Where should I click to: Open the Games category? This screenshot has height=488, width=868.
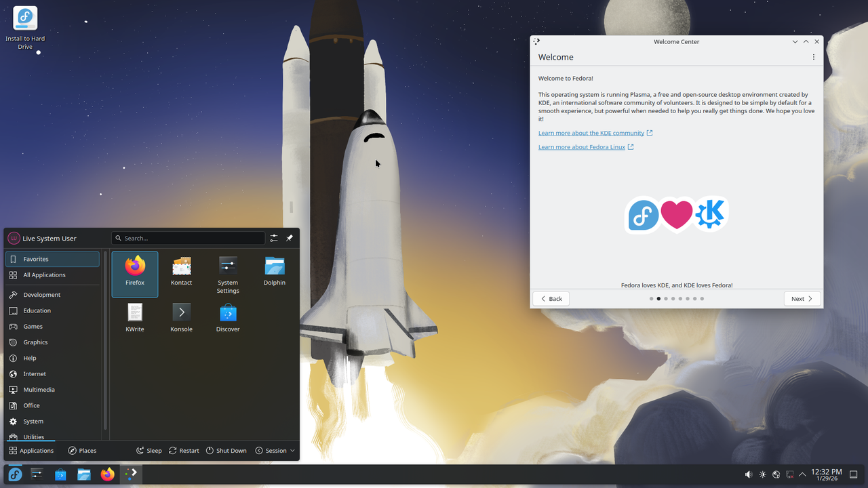(x=52, y=326)
